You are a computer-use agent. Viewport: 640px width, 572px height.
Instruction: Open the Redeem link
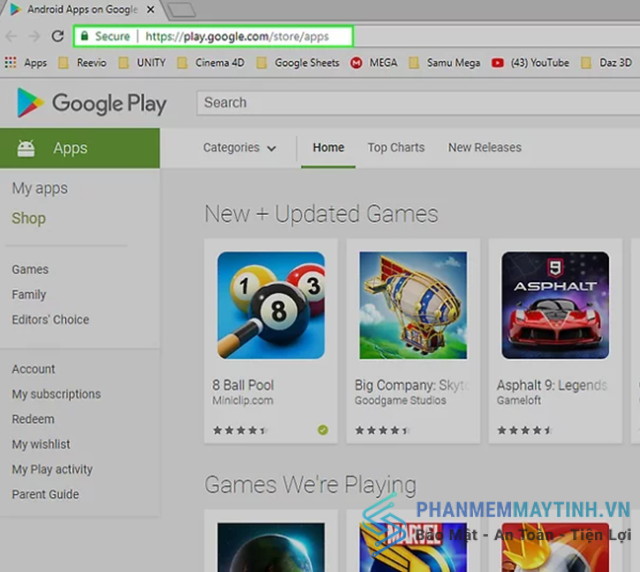pos(33,419)
